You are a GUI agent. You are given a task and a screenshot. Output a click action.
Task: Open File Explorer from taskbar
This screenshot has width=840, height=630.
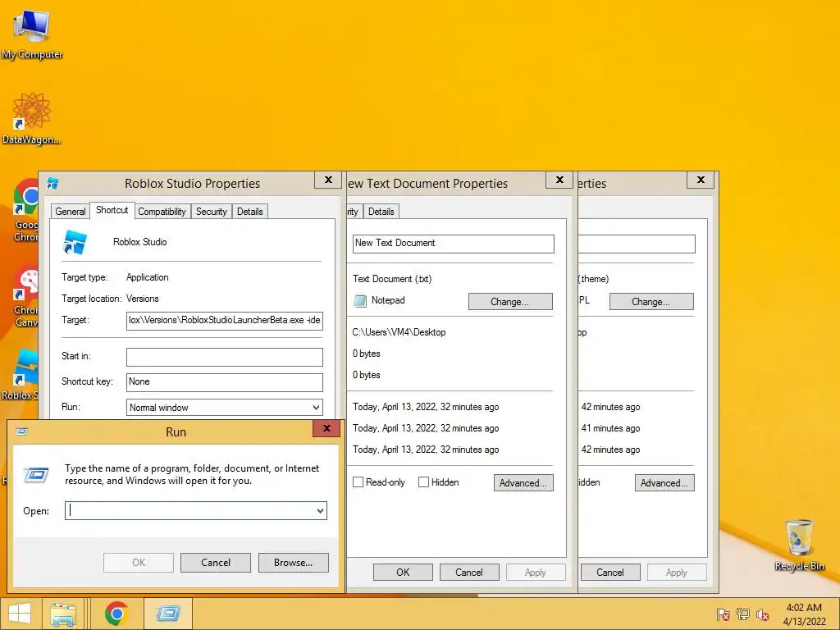pos(62,614)
